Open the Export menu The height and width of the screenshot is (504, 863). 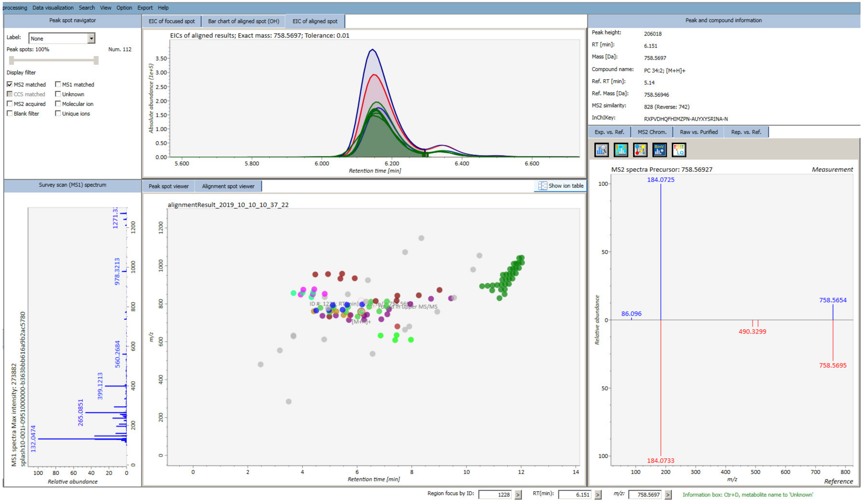[x=145, y=7]
